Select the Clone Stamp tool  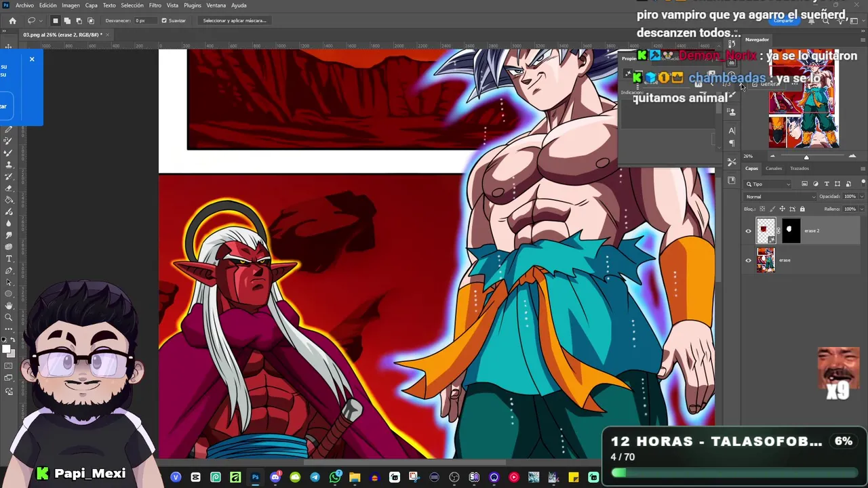(8, 164)
